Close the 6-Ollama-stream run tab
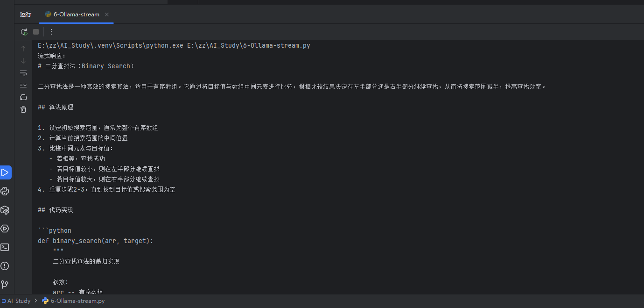The height and width of the screenshot is (308, 644). pyautogui.click(x=107, y=14)
